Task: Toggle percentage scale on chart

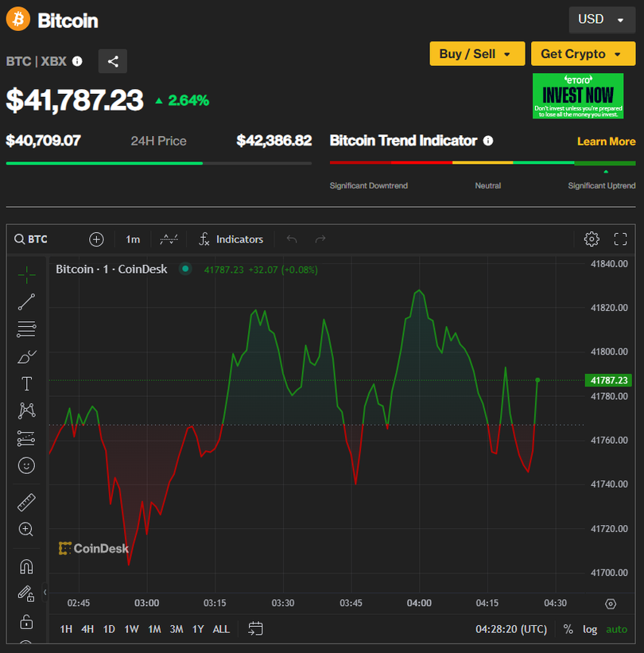Action: (x=568, y=629)
